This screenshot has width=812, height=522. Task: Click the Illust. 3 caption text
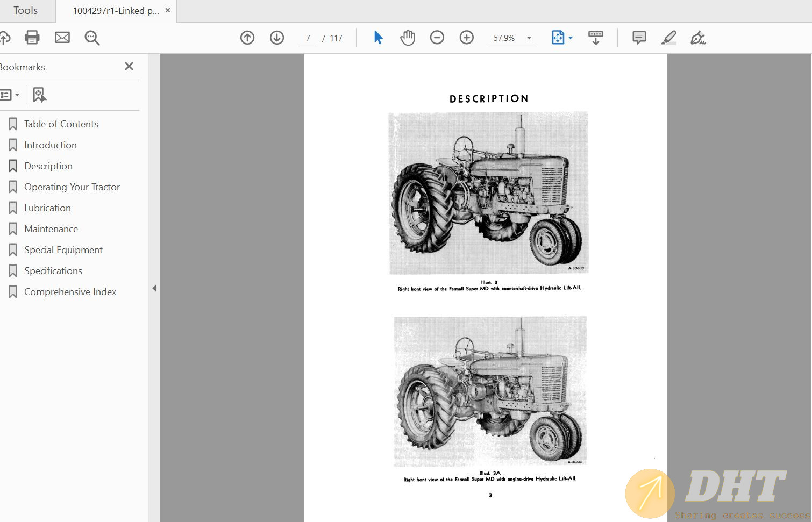coord(489,285)
